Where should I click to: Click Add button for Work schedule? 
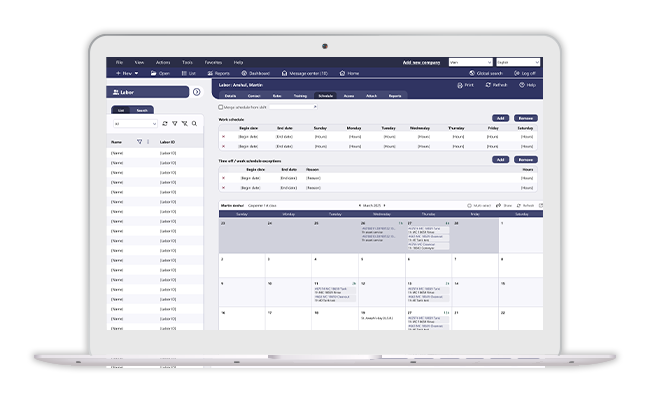499,118
